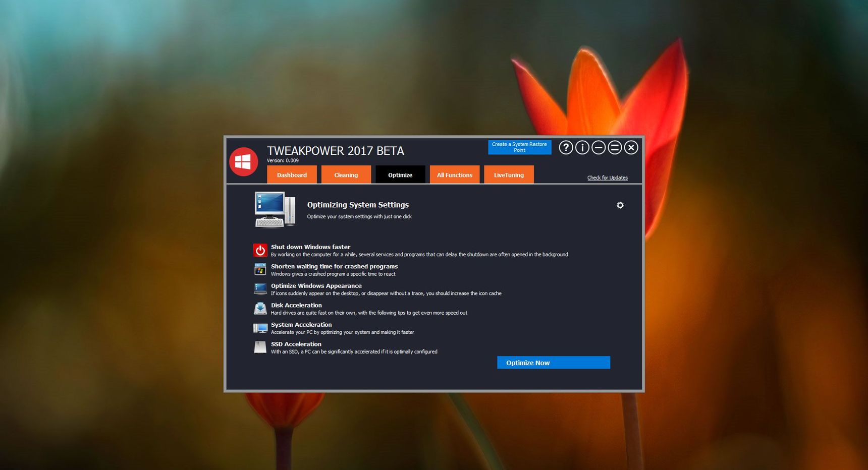Viewport: 868px width, 470px height.
Task: Click the red power shutdown icon
Action: click(x=260, y=250)
